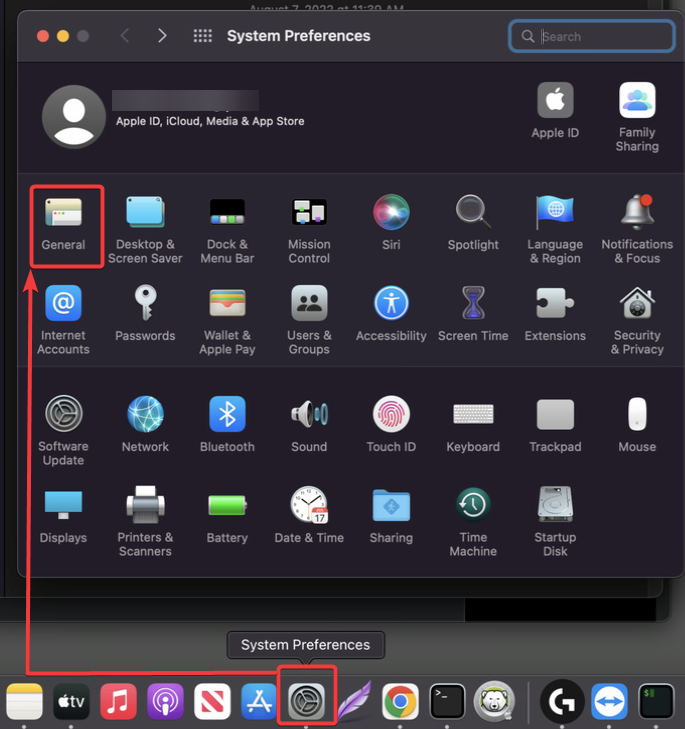Open the Network preference pane

point(145,424)
